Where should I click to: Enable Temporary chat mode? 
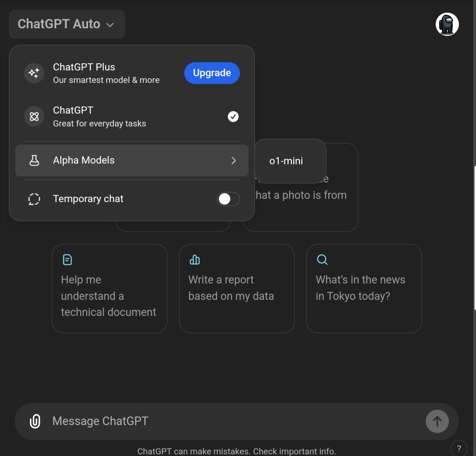[228, 199]
